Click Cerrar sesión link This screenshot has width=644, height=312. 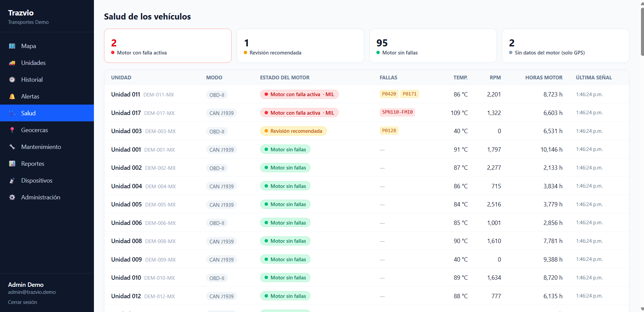(23, 302)
